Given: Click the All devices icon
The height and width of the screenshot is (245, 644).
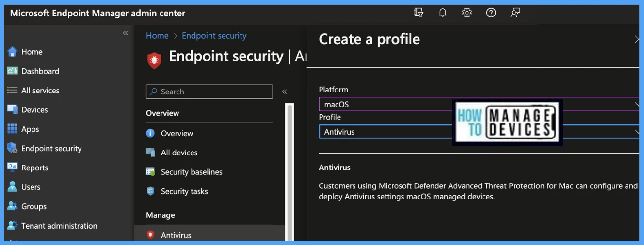Looking at the screenshot, I should point(150,153).
